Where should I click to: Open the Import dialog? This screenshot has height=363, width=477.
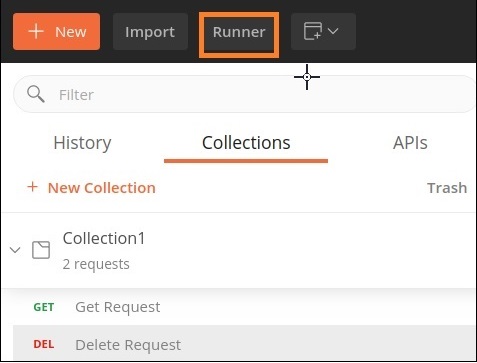pyautogui.click(x=150, y=32)
